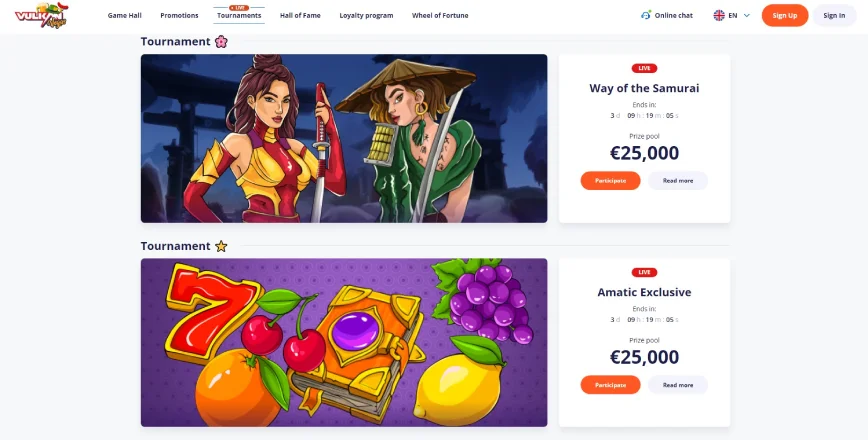Click the LIVE badge above Amatic Exclusive

pyautogui.click(x=644, y=272)
